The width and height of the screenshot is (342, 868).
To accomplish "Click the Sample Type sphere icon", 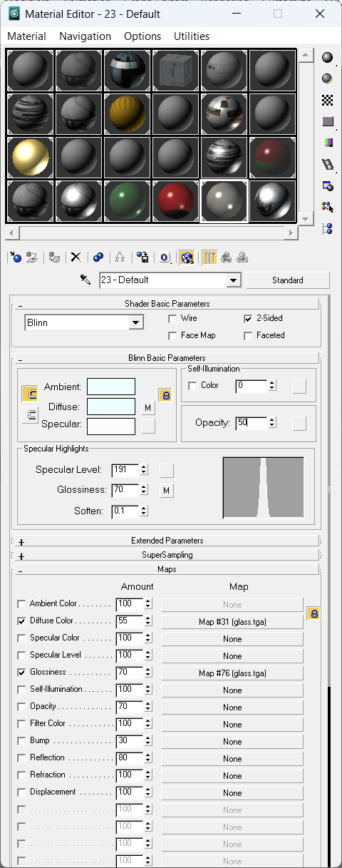I will pos(327,58).
